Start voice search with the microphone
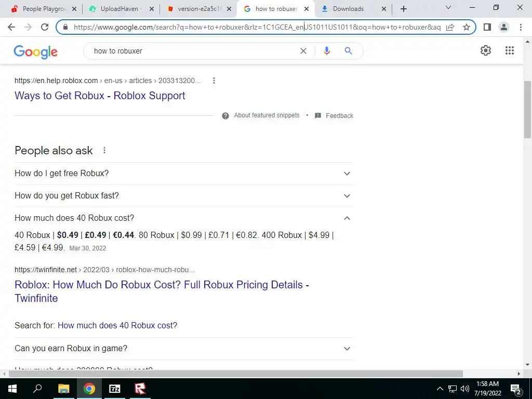This screenshot has height=399, width=532. coord(327,51)
